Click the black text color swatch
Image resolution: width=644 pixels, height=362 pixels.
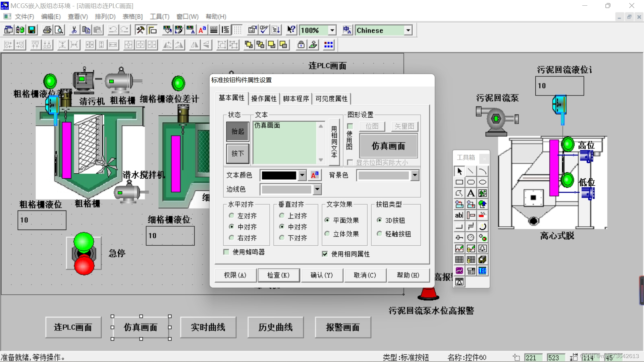click(279, 175)
